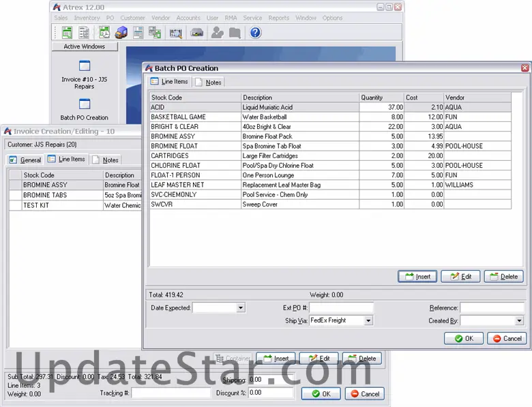The height and width of the screenshot is (407, 532).
Task: Click the cash drawer toolbar icon
Action: coord(197,33)
